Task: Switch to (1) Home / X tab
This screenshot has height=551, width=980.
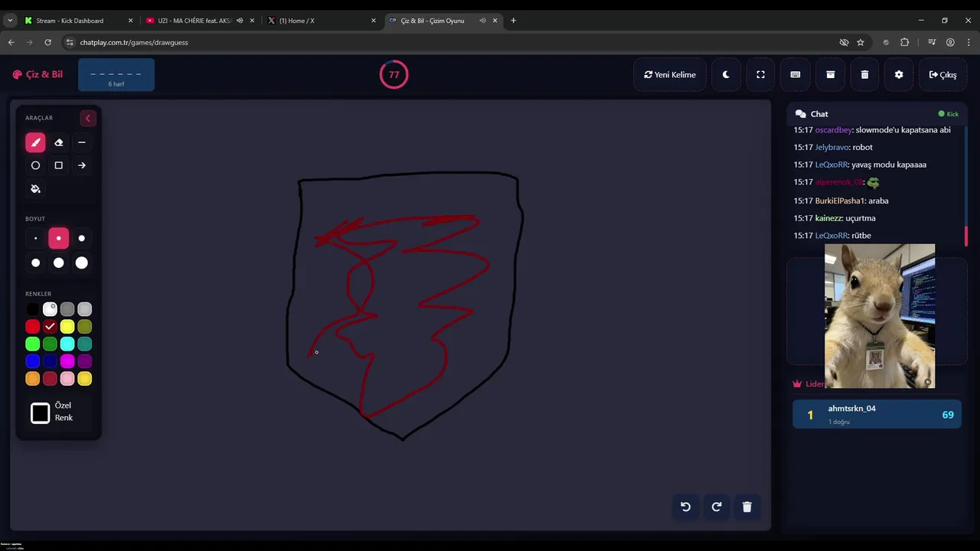Action: 322,21
